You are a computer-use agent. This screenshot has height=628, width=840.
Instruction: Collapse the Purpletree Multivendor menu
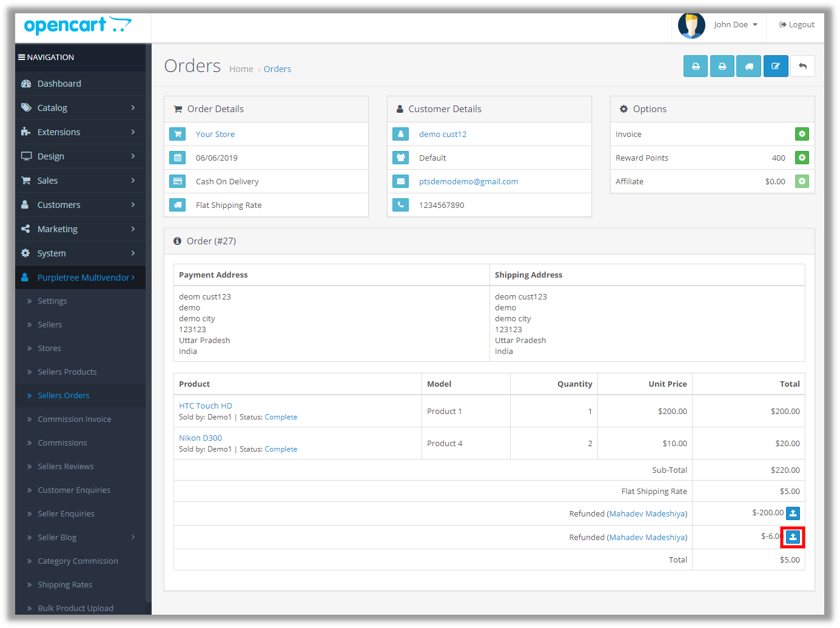point(80,278)
